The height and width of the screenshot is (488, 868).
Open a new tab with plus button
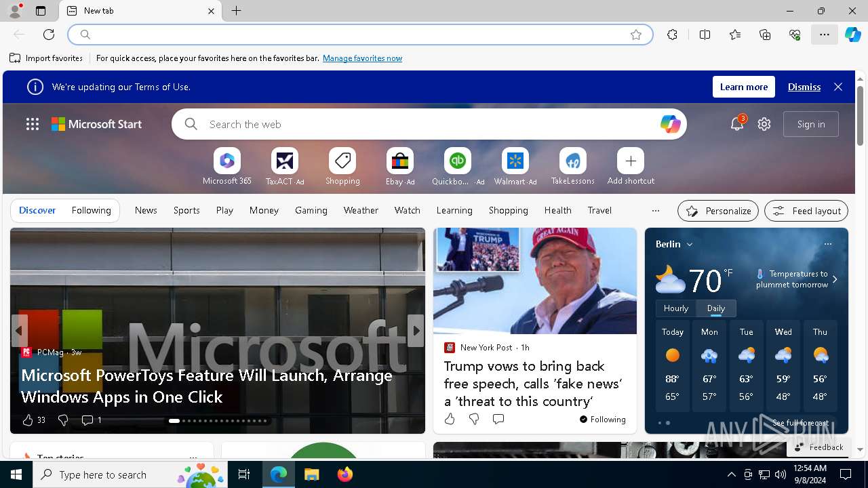[236, 11]
